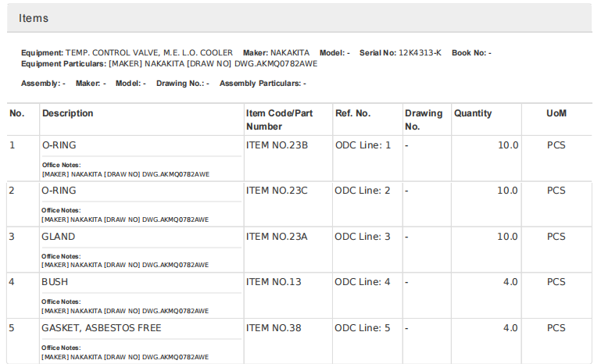Click part number ITEM NO.38

coord(274,328)
